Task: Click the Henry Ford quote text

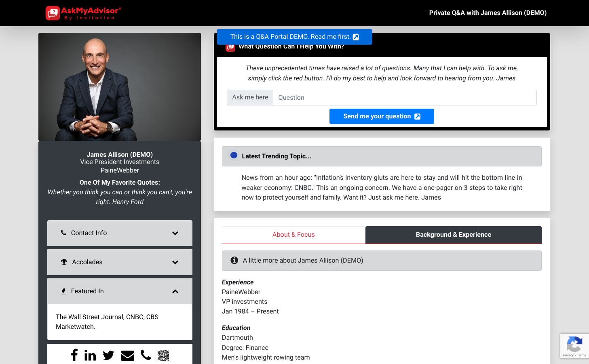Action: tap(120, 197)
